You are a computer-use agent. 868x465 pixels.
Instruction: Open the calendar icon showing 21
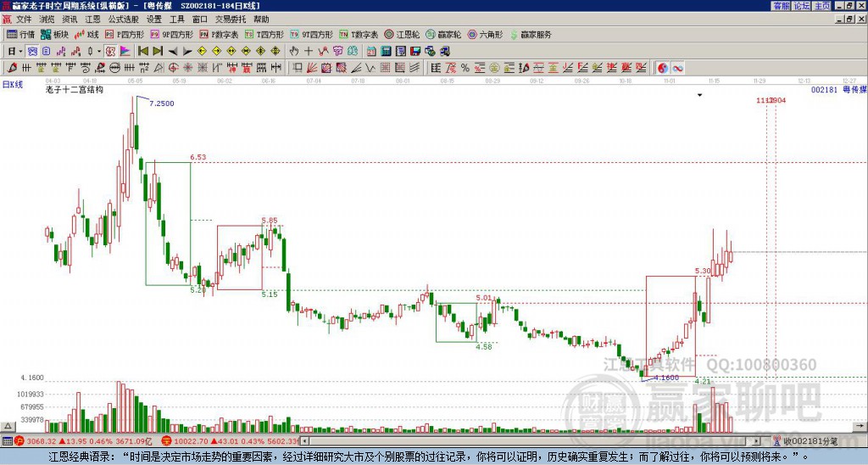coord(371,52)
